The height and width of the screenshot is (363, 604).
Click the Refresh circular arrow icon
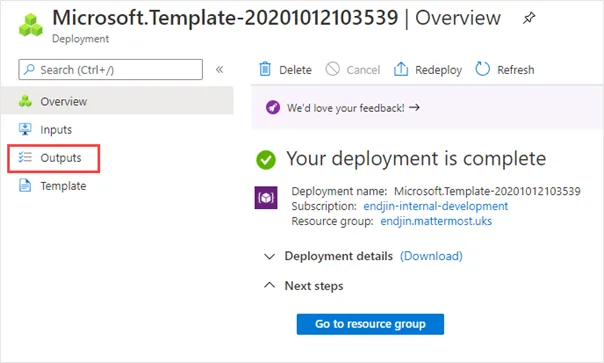pos(482,69)
